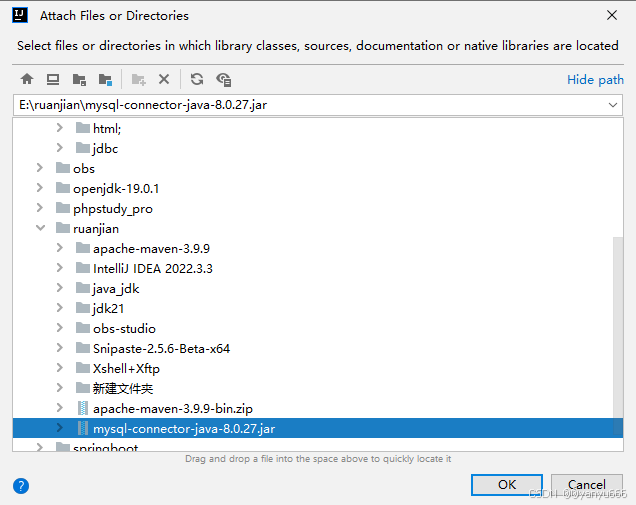Image resolution: width=636 pixels, height=505 pixels.
Task: Expand the jdbc folder
Action: click(60, 148)
